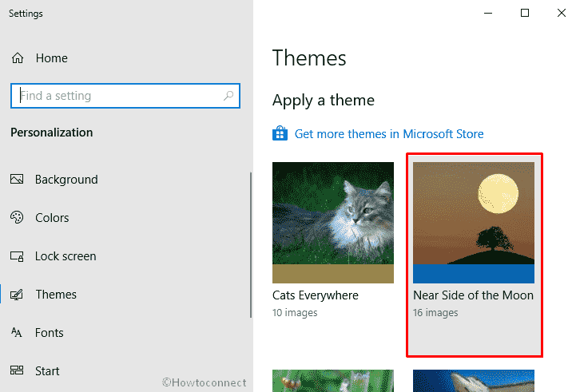Open Start settings via its grid icon
This screenshot has height=392, width=576.
coord(18,371)
